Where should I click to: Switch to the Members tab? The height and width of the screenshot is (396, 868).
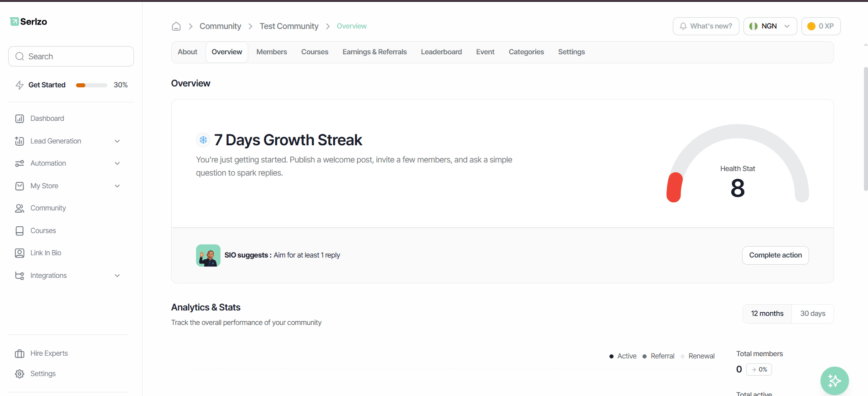[272, 52]
